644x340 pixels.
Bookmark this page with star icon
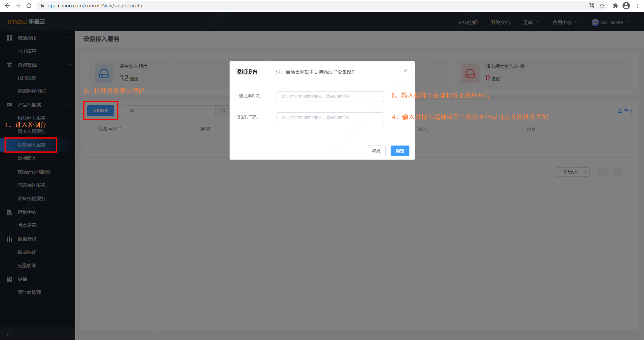click(602, 6)
